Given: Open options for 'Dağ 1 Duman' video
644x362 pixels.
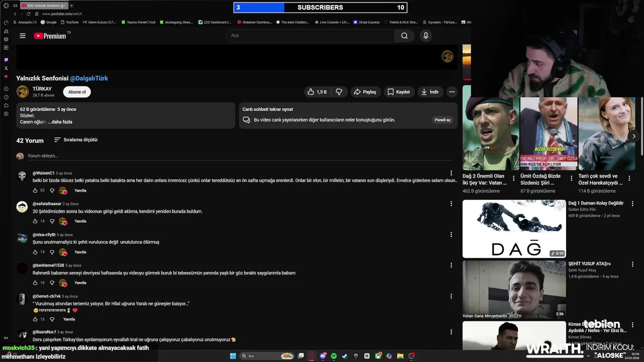Looking at the screenshot, I should [x=633, y=204].
